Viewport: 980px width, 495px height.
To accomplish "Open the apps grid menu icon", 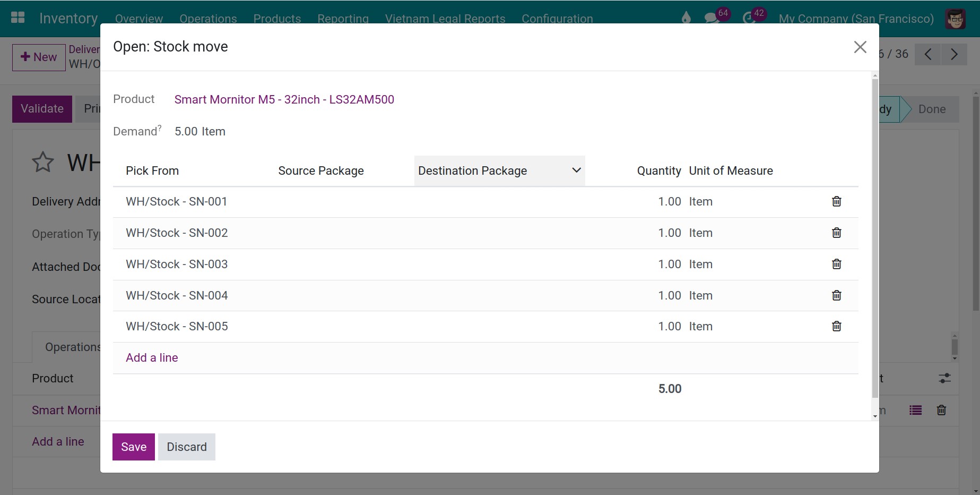I will tap(18, 18).
